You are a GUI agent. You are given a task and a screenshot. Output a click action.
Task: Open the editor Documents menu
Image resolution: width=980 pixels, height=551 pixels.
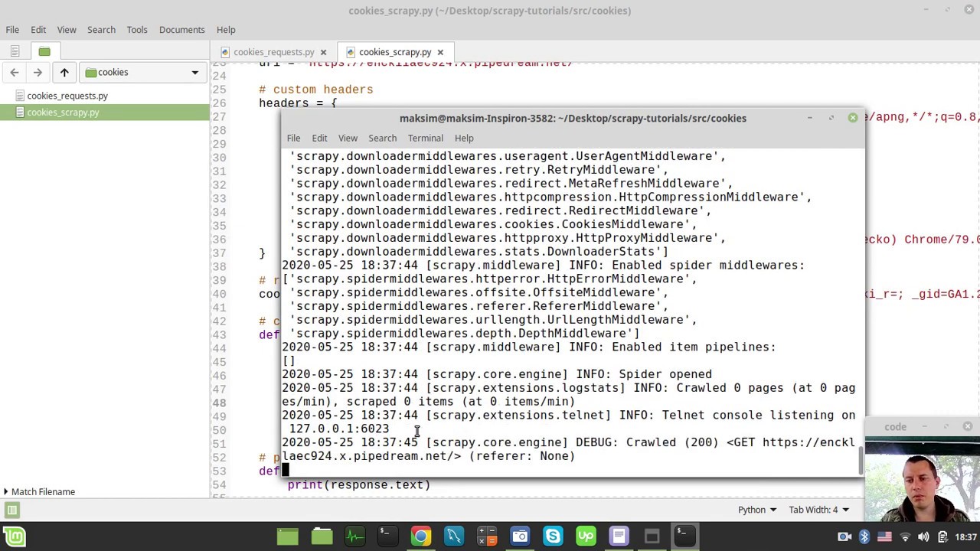point(181,30)
